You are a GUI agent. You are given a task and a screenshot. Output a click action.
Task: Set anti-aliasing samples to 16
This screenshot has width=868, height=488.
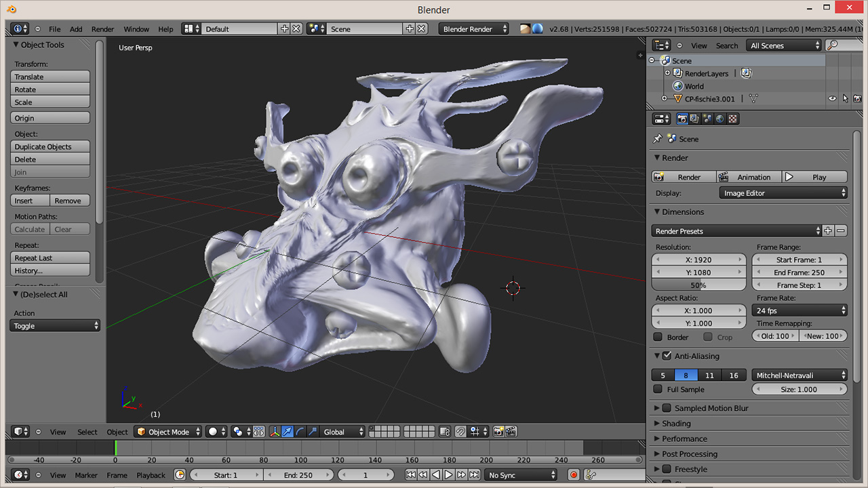point(734,375)
